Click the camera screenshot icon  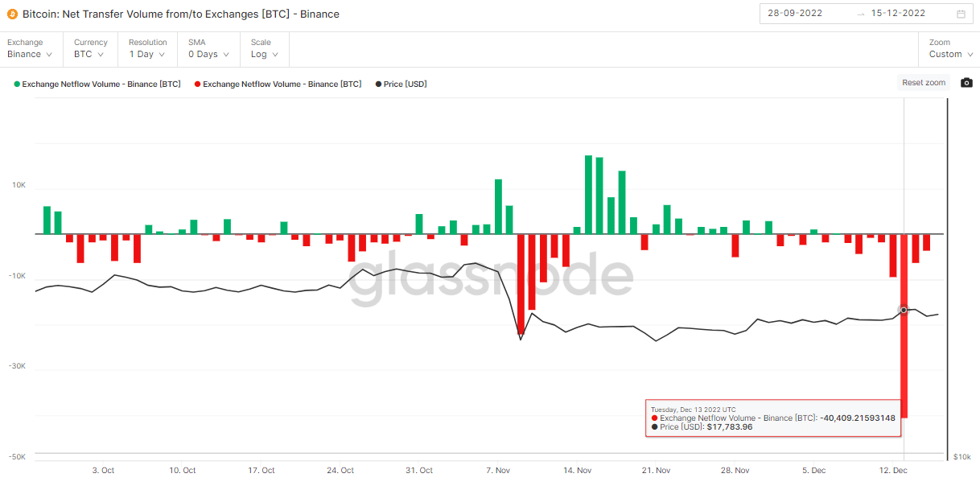click(966, 83)
